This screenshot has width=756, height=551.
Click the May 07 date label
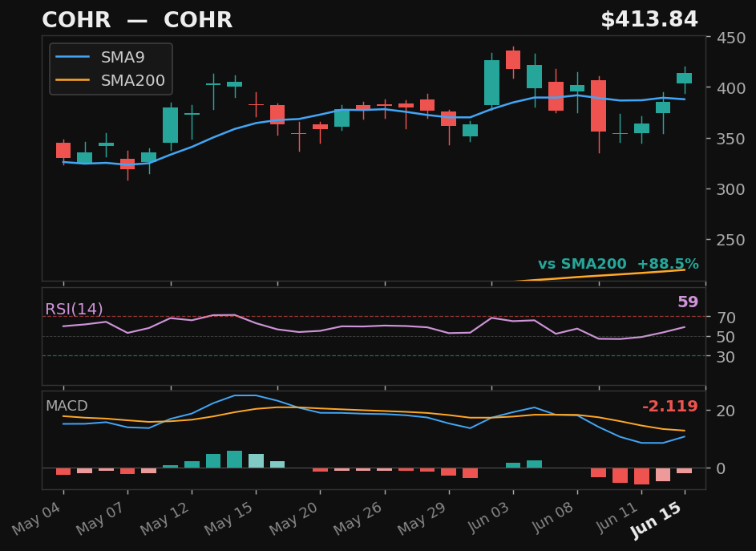(101, 519)
